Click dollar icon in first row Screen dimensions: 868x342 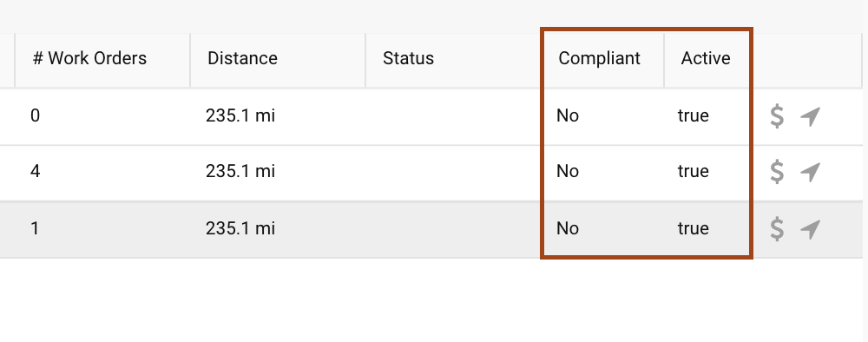click(x=777, y=116)
